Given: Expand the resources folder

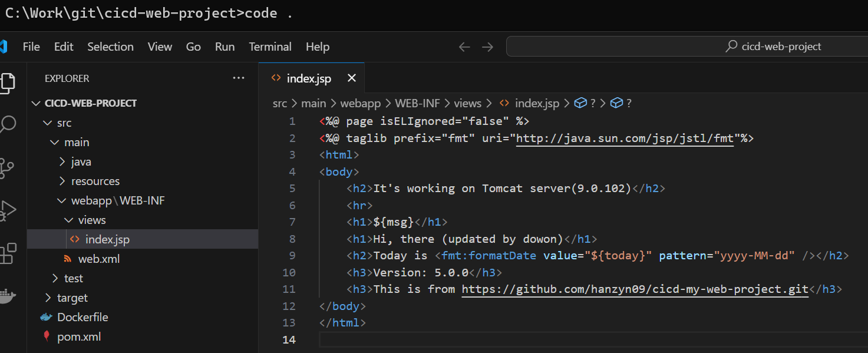Looking at the screenshot, I should [x=95, y=181].
